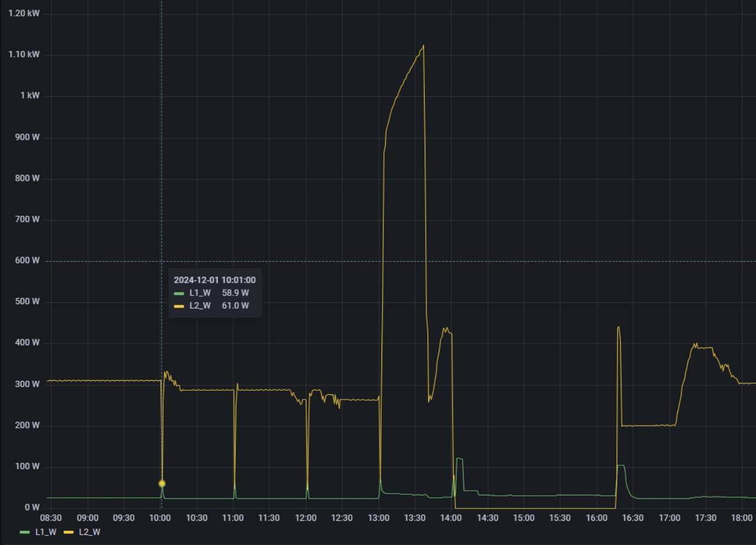Click the 12:00 time axis label
Viewport: 756px width, 545px height.
305,518
